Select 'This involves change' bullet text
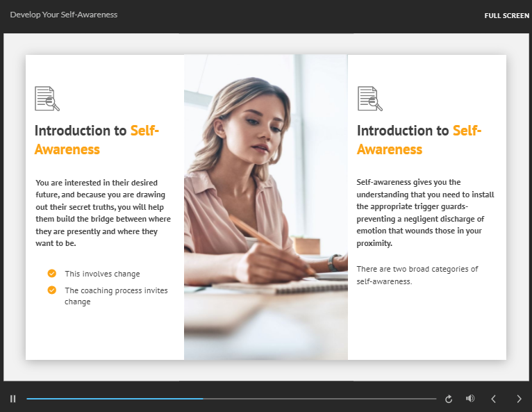Viewport: 532px width, 412px height. tap(102, 274)
